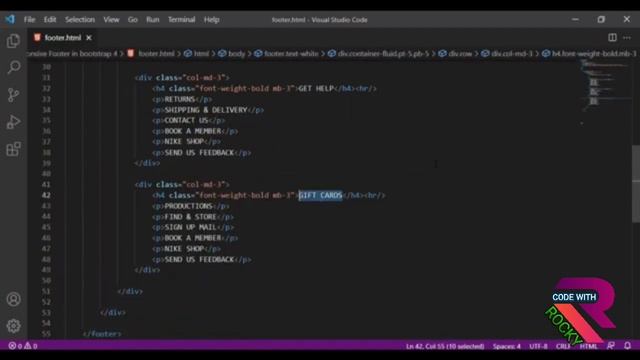The width and height of the screenshot is (640, 360).
Task: Click the CONTACT US paragraph text
Action: tap(186, 120)
